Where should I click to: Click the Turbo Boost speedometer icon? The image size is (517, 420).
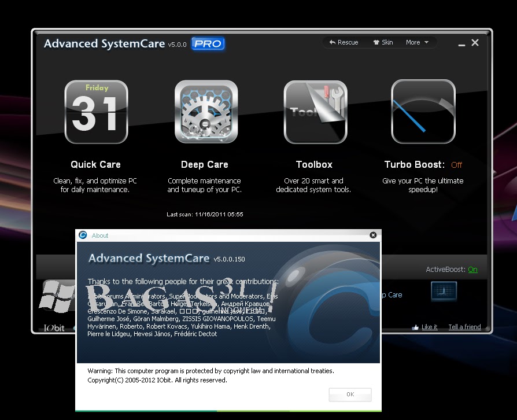pyautogui.click(x=423, y=112)
